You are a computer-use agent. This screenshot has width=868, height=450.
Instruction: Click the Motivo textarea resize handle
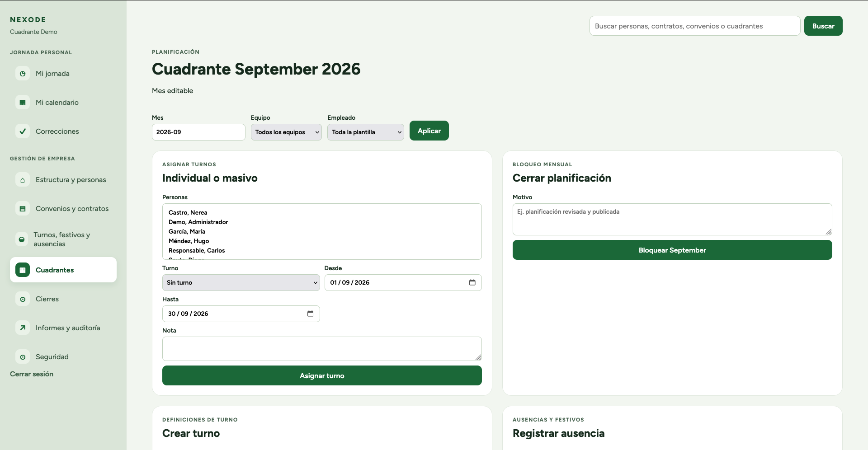click(828, 231)
